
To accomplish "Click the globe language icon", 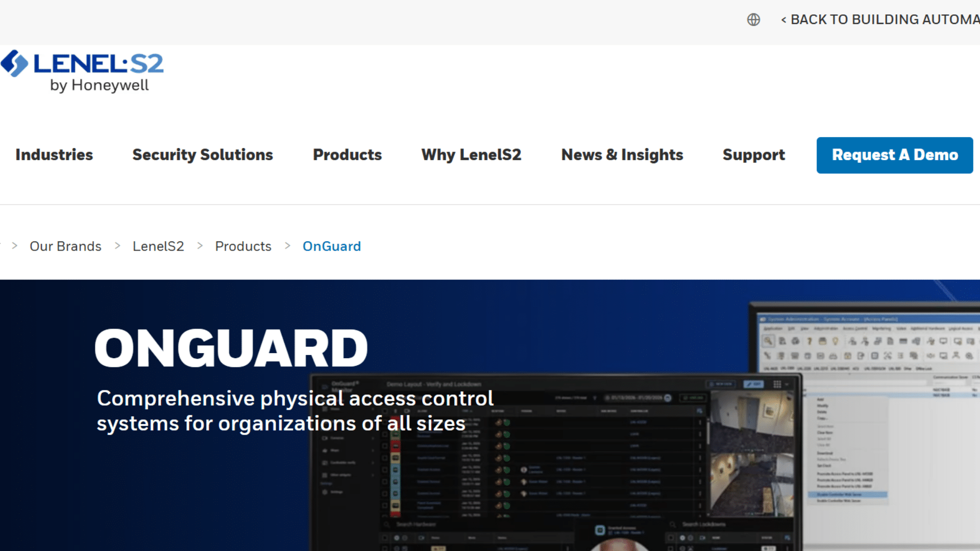I will point(753,19).
